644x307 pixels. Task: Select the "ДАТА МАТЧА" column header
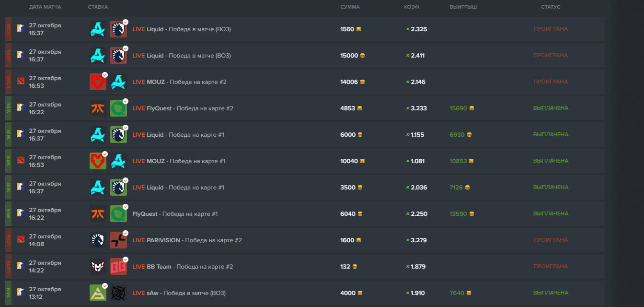[x=45, y=7]
